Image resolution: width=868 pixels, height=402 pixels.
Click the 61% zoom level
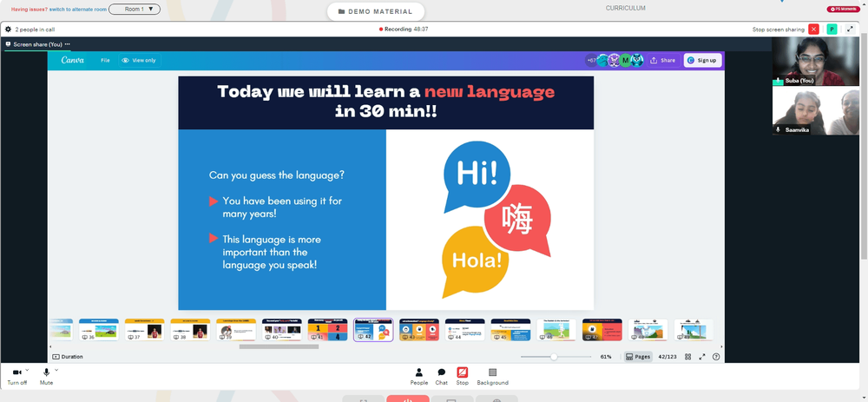(x=606, y=357)
